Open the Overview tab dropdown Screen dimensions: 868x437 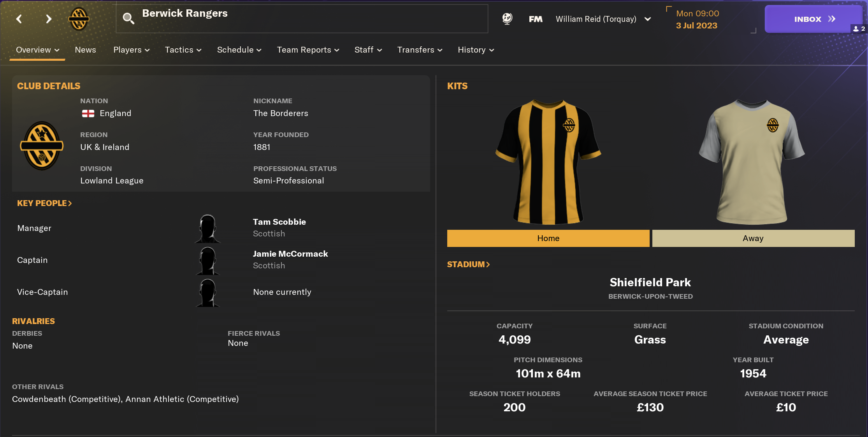37,50
